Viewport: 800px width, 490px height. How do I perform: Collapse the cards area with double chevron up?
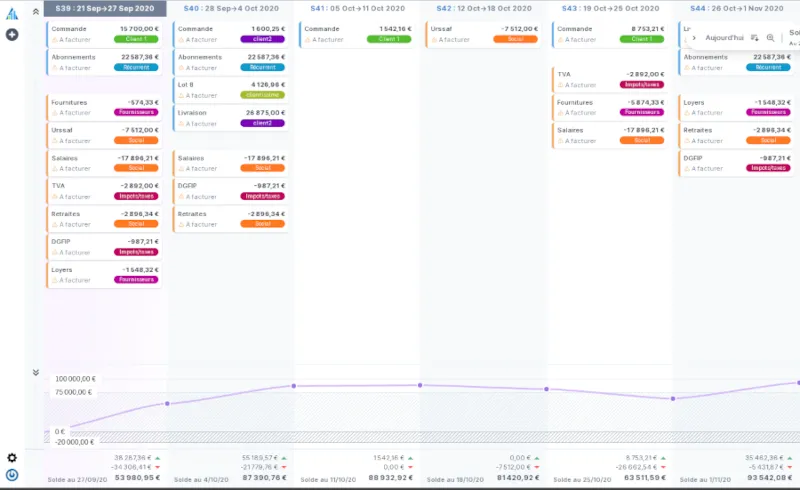pos(36,10)
